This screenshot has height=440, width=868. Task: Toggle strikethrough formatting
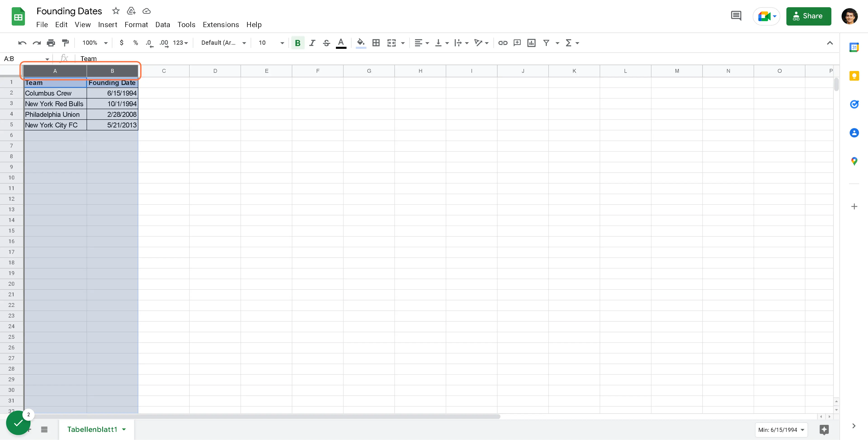click(326, 43)
